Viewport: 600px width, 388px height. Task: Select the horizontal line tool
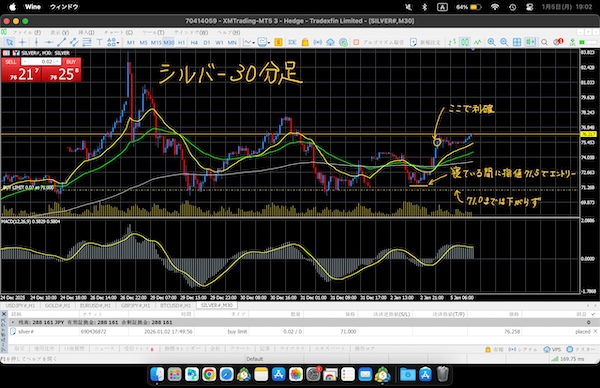pos(49,42)
